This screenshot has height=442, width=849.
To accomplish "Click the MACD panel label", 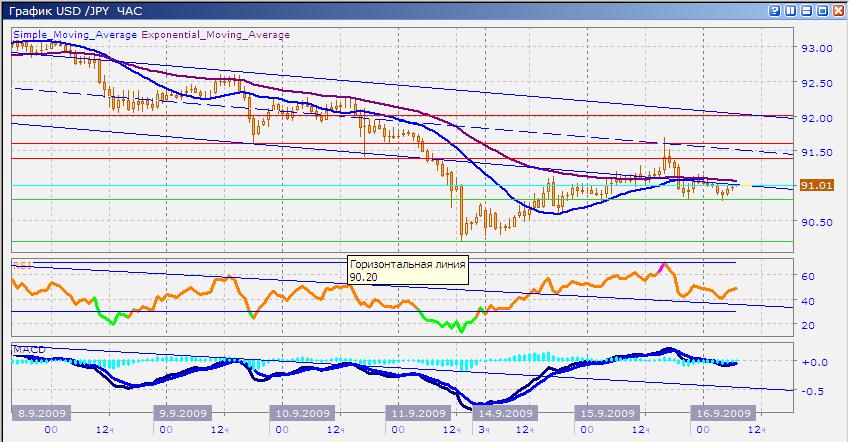I will pyautogui.click(x=29, y=350).
